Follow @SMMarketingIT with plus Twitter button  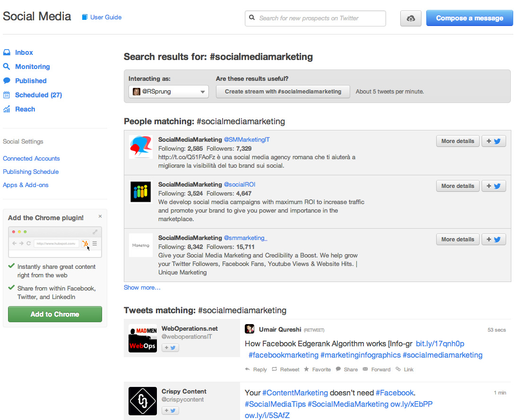coord(493,141)
